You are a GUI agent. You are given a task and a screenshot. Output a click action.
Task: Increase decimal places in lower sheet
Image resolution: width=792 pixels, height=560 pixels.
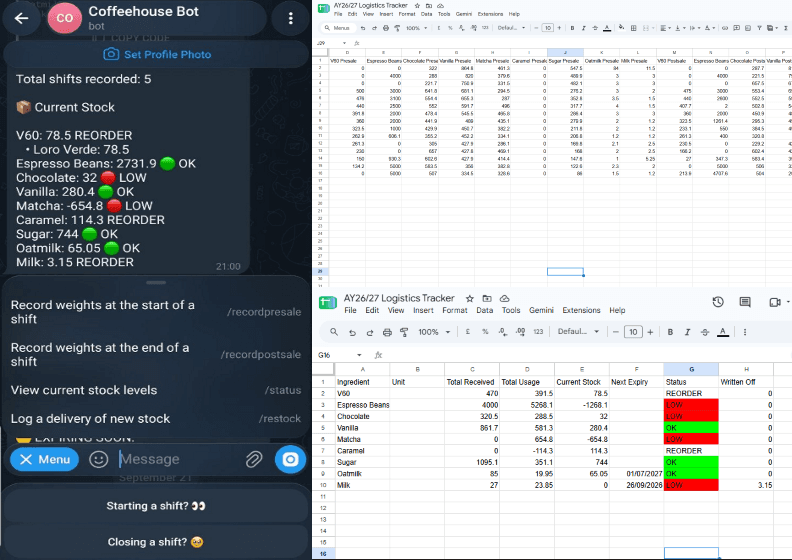tap(520, 332)
